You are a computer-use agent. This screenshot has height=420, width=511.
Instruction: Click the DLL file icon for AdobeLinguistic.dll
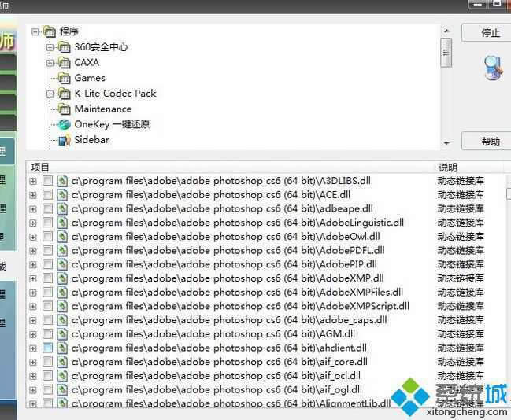pos(62,223)
